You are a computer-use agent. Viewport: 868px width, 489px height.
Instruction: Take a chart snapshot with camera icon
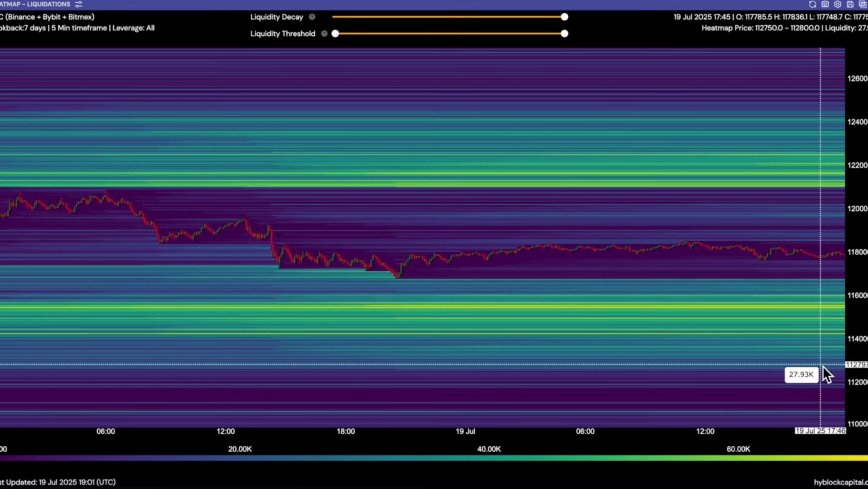(x=825, y=4)
